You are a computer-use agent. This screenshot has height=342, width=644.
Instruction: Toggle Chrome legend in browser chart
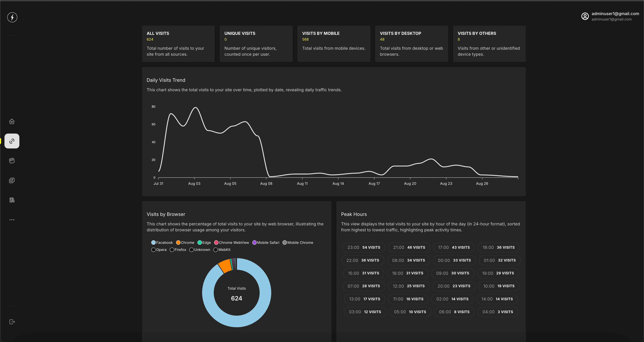[x=185, y=243]
